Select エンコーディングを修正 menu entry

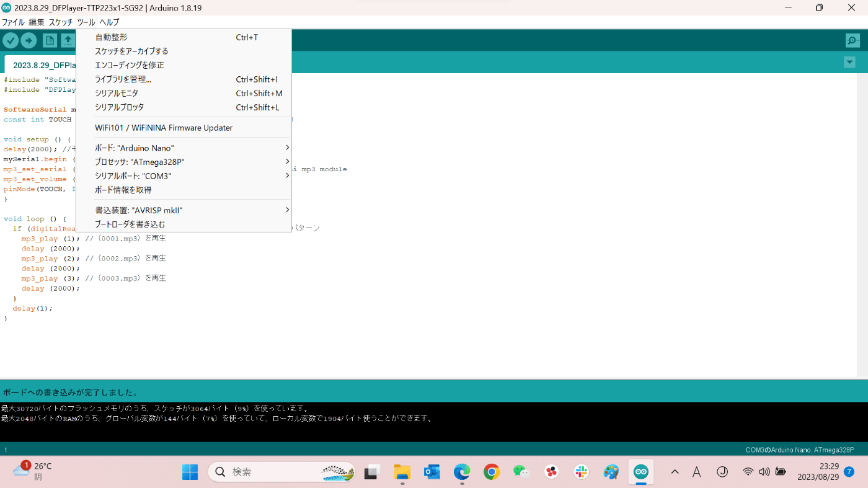click(x=184, y=65)
